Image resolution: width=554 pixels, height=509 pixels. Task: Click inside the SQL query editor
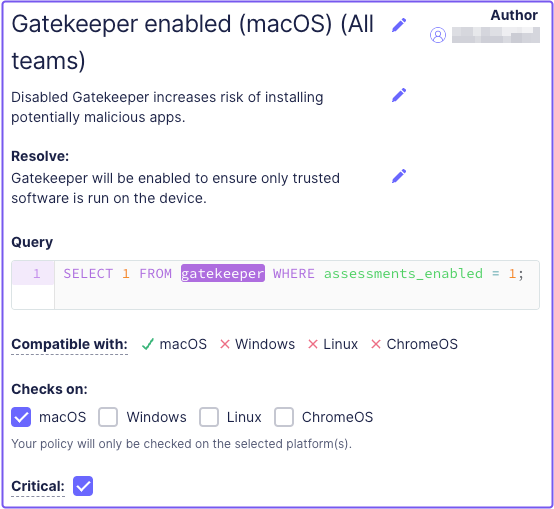tap(297, 285)
